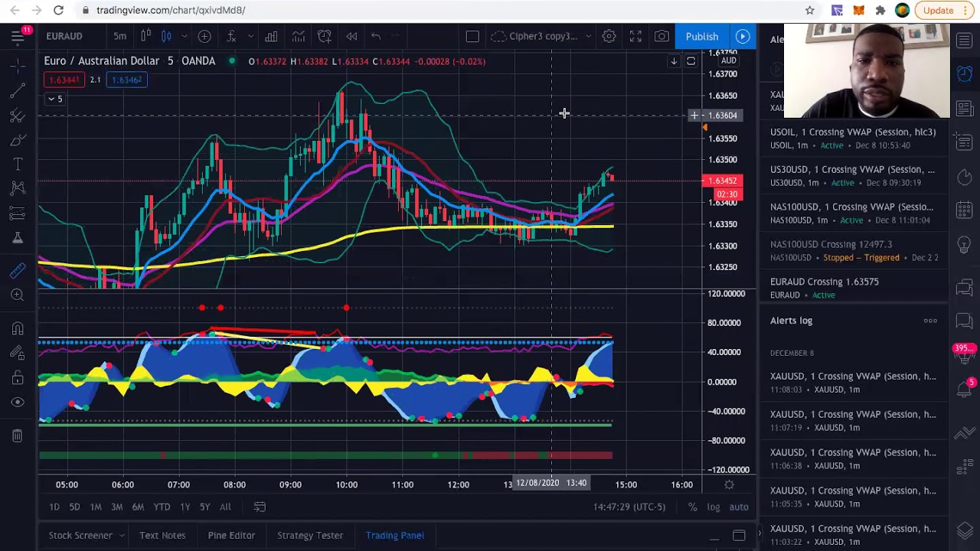Undo last action in top toolbar
The height and width of the screenshot is (551, 980).
click(376, 36)
